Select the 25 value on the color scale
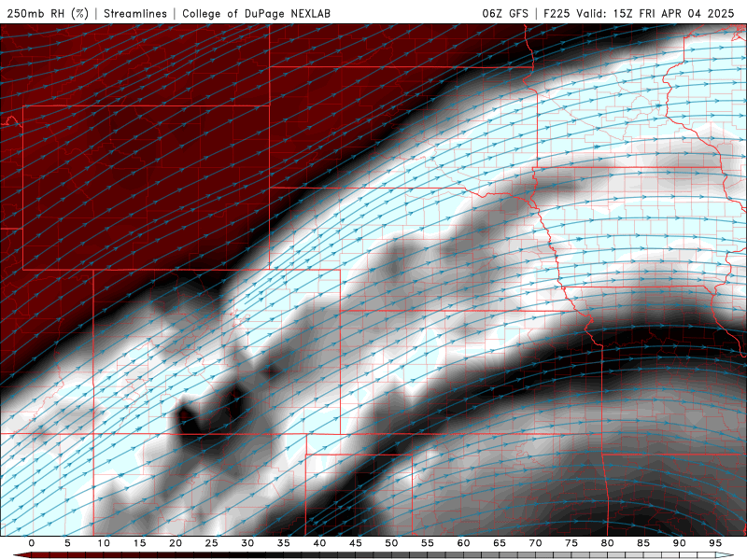Viewport: 747px width, 560px height. click(212, 543)
